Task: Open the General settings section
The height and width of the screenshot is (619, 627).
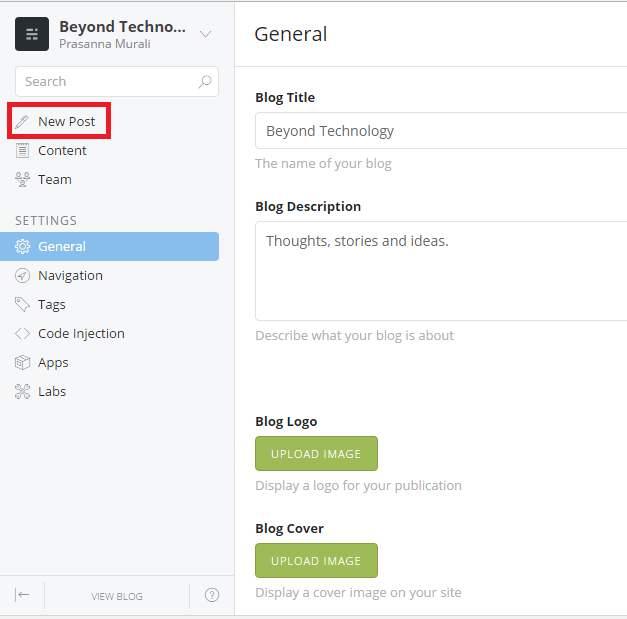Action: click(x=62, y=247)
